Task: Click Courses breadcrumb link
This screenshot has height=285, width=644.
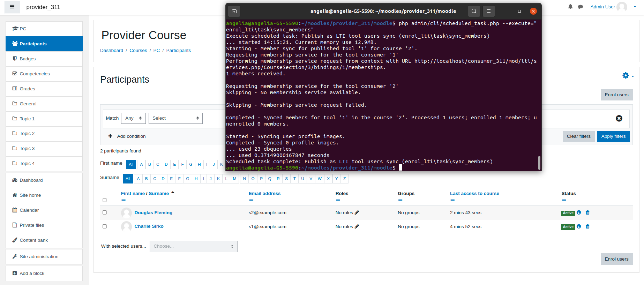Action: (x=138, y=51)
